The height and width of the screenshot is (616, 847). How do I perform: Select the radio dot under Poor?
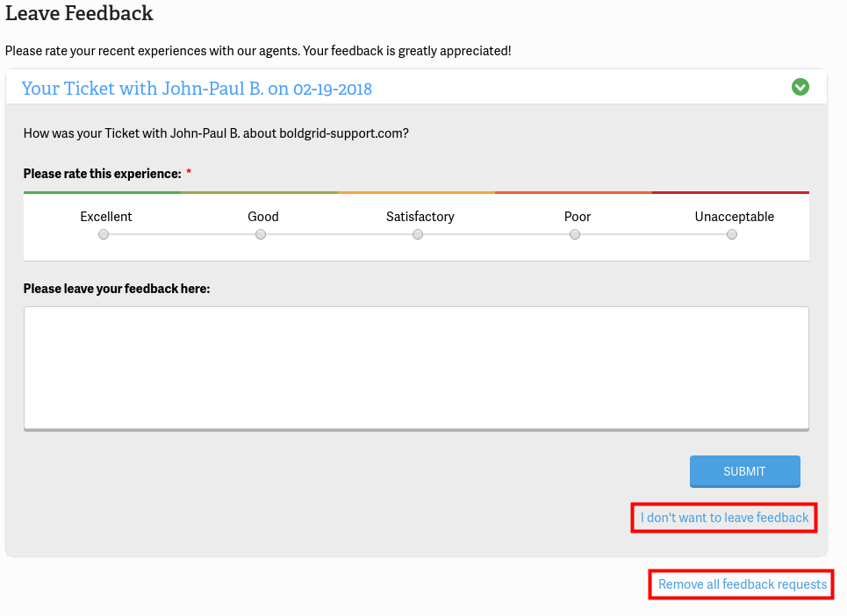[575, 234]
